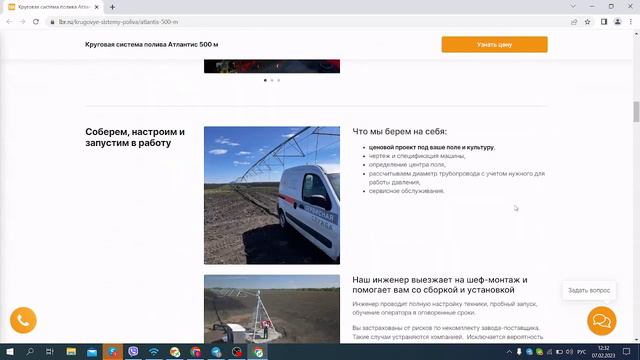Open Viber from taskbar
The width and height of the screenshot is (640, 360).
point(133,351)
